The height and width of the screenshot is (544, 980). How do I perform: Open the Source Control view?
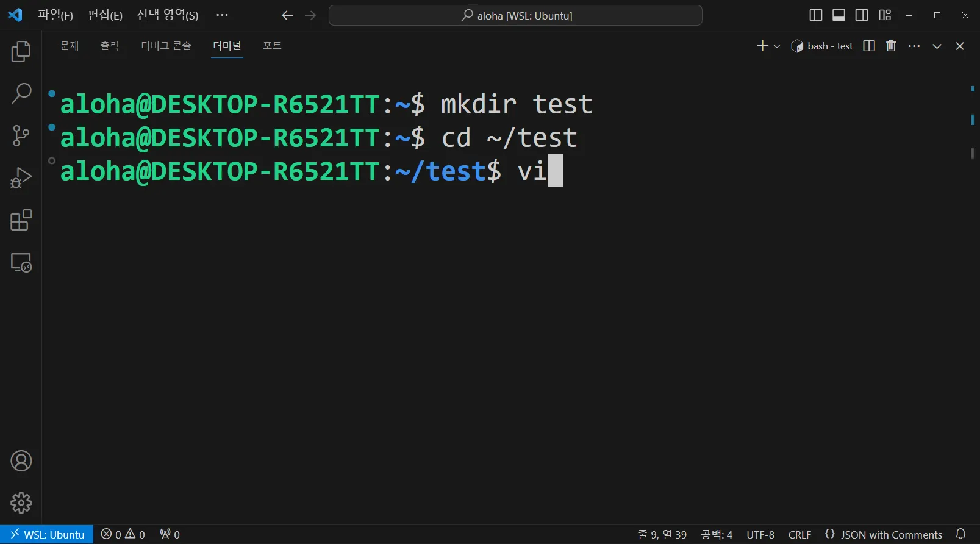click(21, 136)
